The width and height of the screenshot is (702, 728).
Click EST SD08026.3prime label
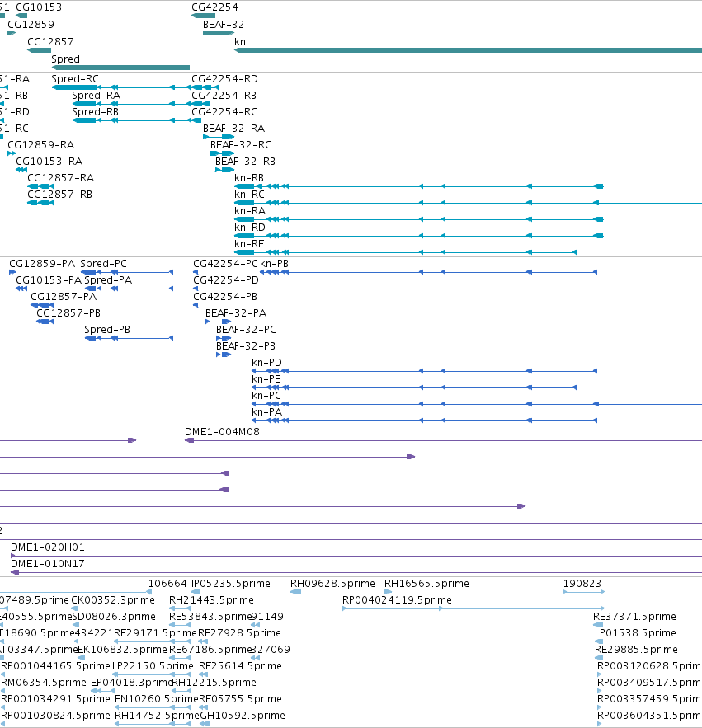click(114, 616)
